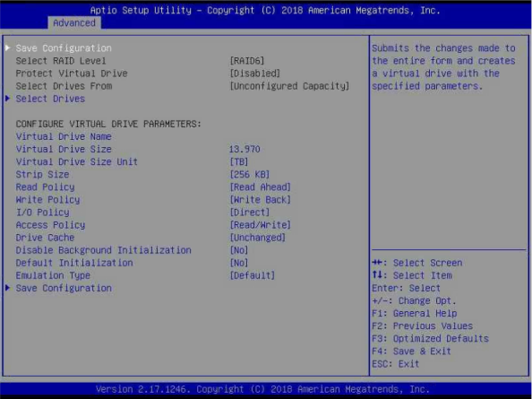Select the Disable Background Initialization label
This screenshot has height=399, width=532.
coord(104,250)
